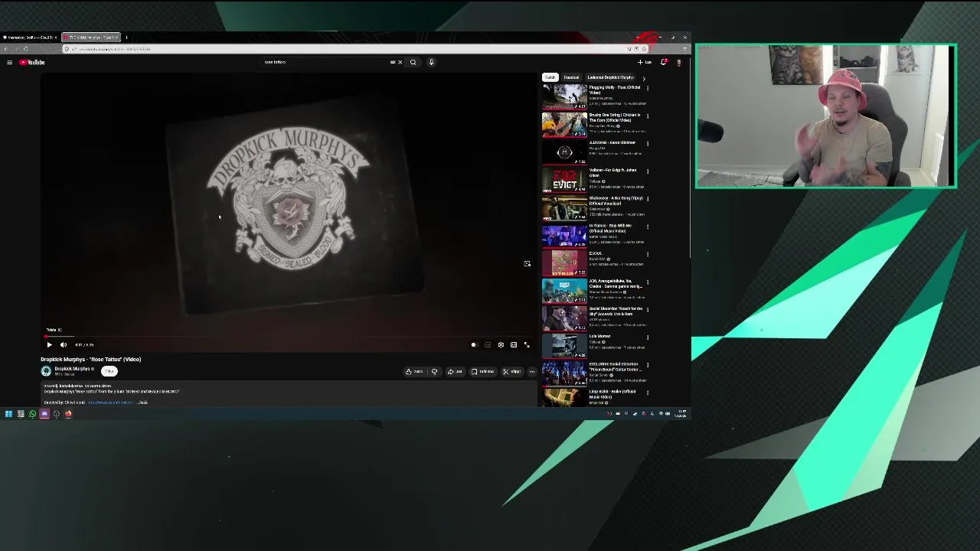The image size is (980, 551).
Task: Open the link in the video description
Action: click(x=110, y=403)
